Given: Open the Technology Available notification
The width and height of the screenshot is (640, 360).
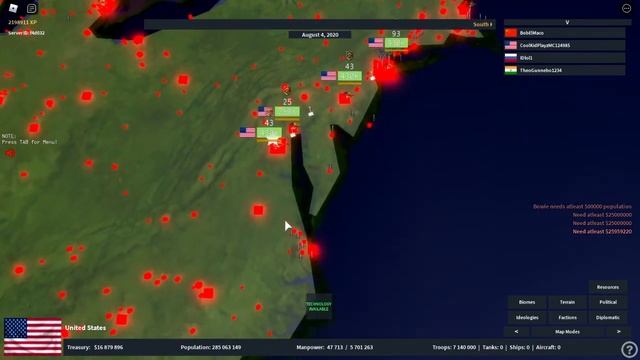Looking at the screenshot, I should [x=319, y=307].
